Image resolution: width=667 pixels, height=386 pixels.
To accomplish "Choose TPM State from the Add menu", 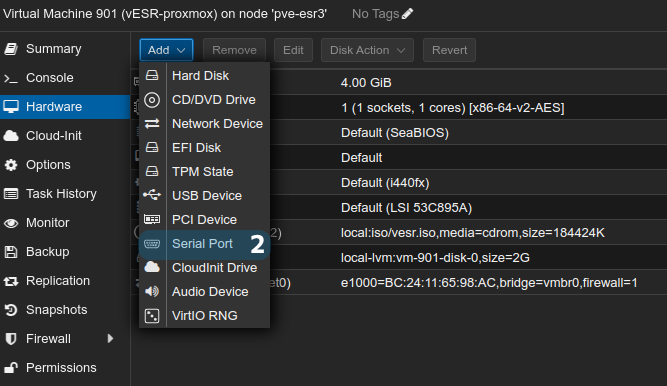I will tap(205, 172).
